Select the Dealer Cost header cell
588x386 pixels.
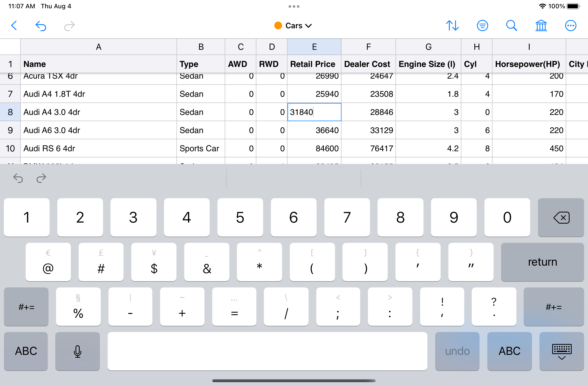[368, 64]
